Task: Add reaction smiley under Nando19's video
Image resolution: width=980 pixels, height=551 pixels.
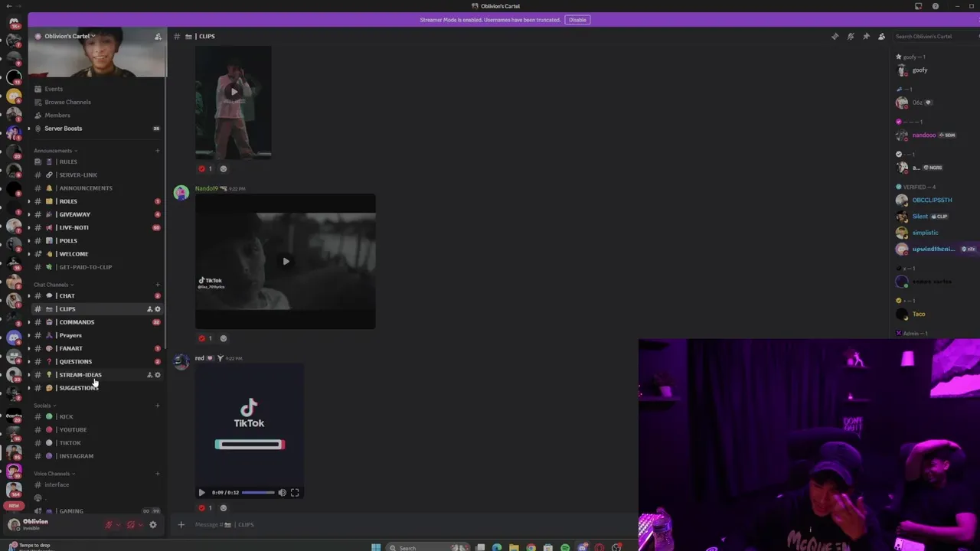Action: click(224, 338)
